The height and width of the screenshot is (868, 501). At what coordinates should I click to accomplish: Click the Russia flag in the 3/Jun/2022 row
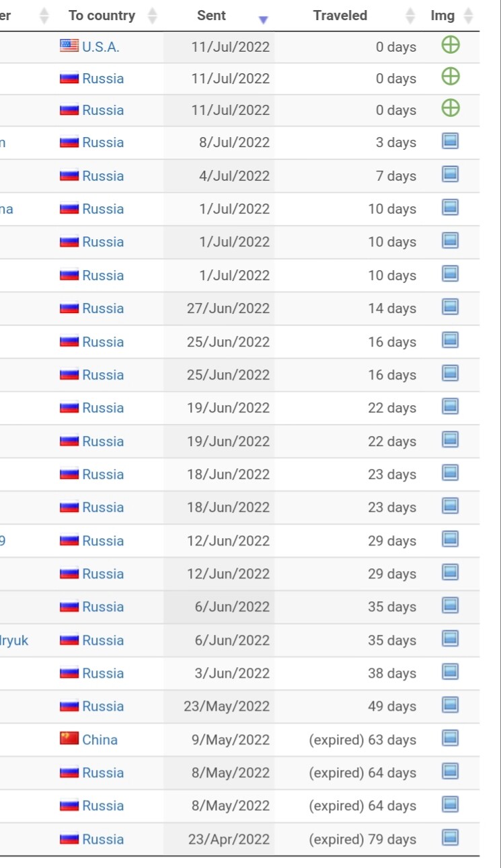[69, 672]
